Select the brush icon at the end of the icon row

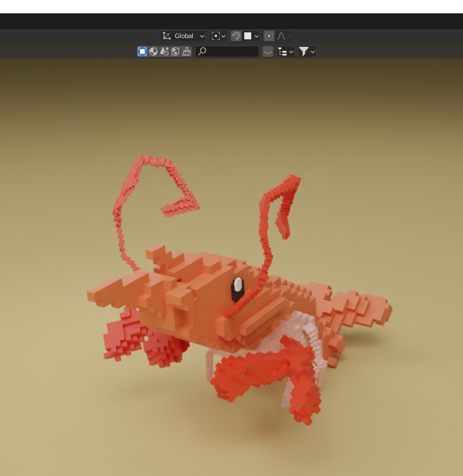pyautogui.click(x=186, y=51)
